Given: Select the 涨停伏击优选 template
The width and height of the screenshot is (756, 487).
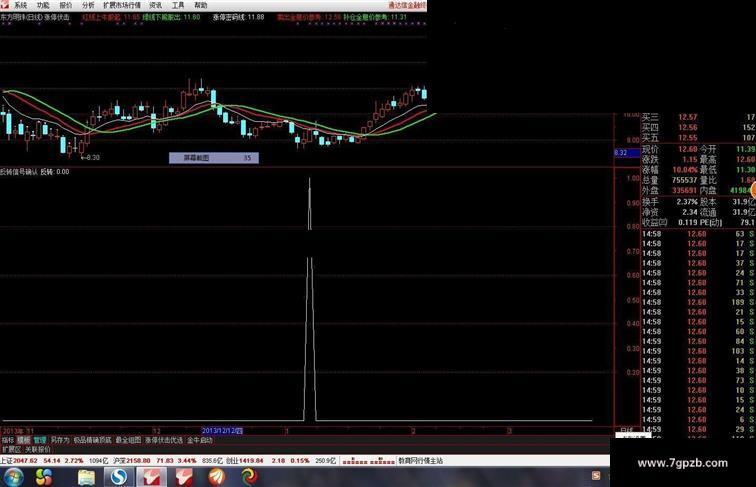Looking at the screenshot, I should pyautogui.click(x=164, y=440).
